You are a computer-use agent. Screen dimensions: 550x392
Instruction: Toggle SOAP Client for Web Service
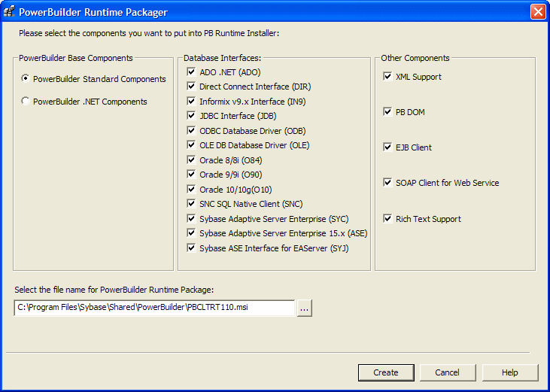(387, 183)
